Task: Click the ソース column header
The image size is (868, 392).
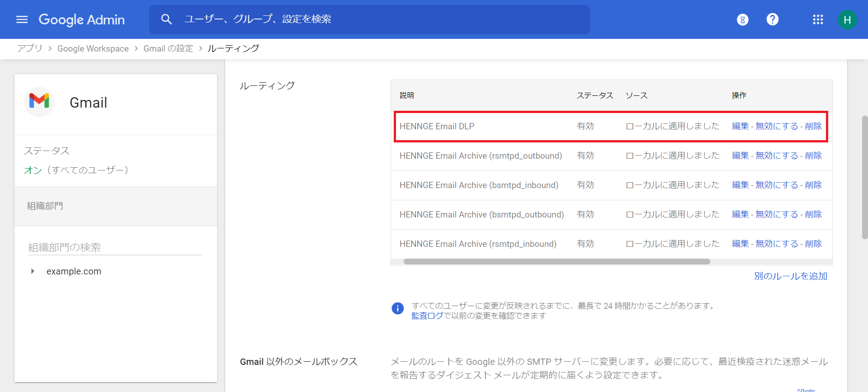Action: 637,95
